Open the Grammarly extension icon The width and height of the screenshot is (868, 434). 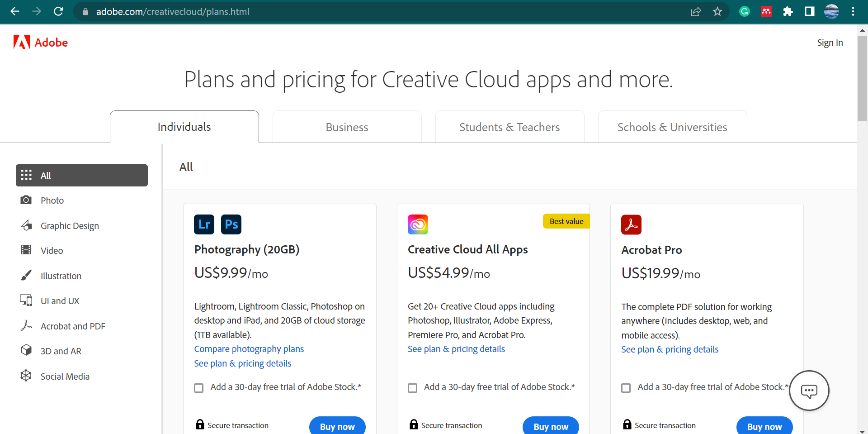pos(744,12)
